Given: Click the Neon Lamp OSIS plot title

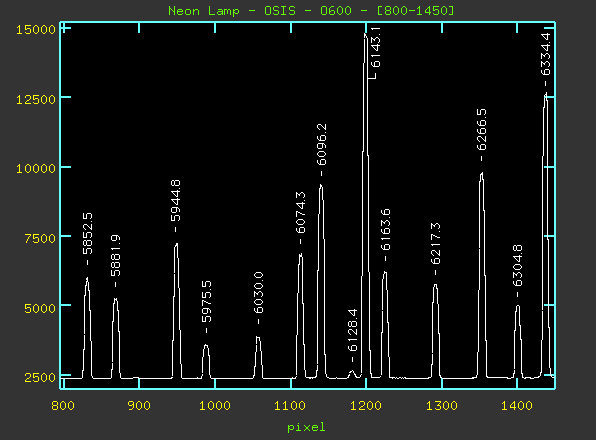Looking at the screenshot, I should click(311, 11).
